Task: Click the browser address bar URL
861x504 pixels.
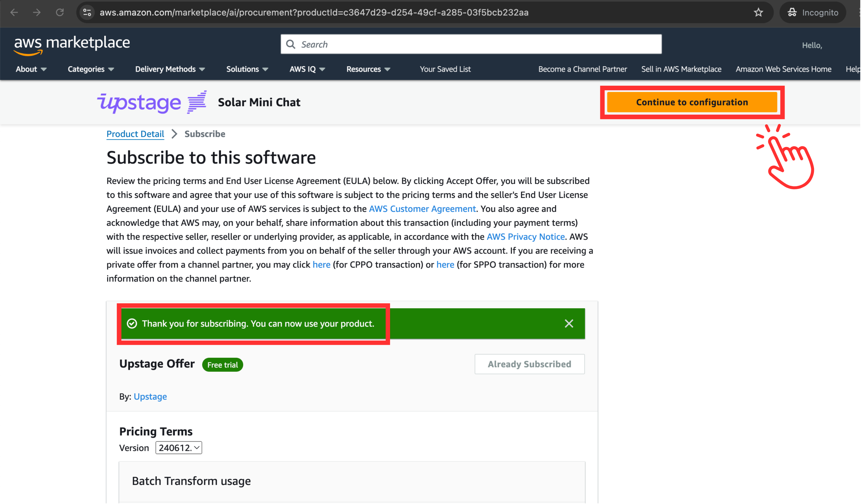Action: tap(314, 13)
